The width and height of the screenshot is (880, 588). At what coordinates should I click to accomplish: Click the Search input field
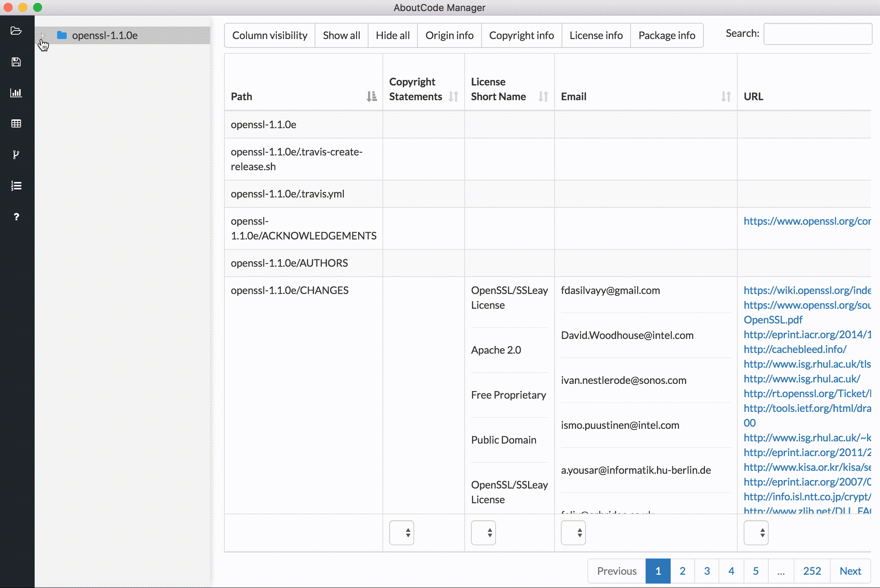coord(818,34)
